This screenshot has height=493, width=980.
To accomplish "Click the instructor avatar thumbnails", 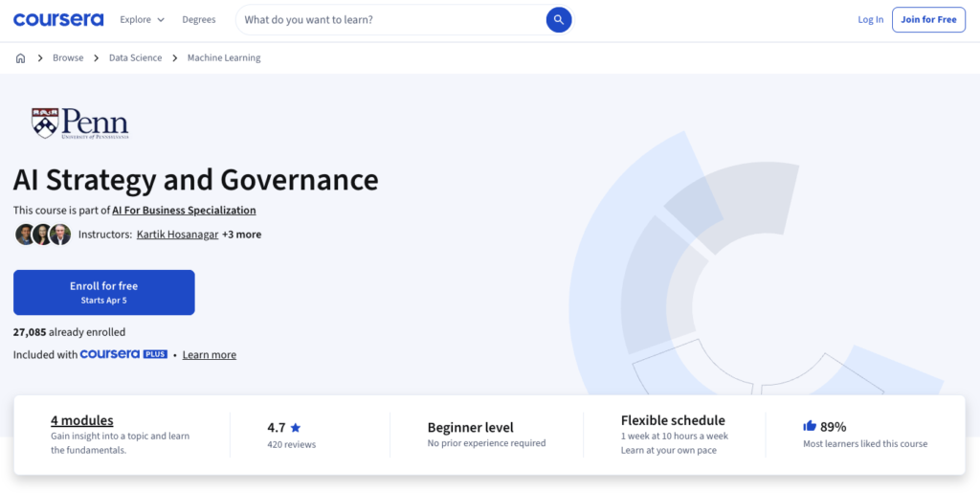I will tap(43, 235).
